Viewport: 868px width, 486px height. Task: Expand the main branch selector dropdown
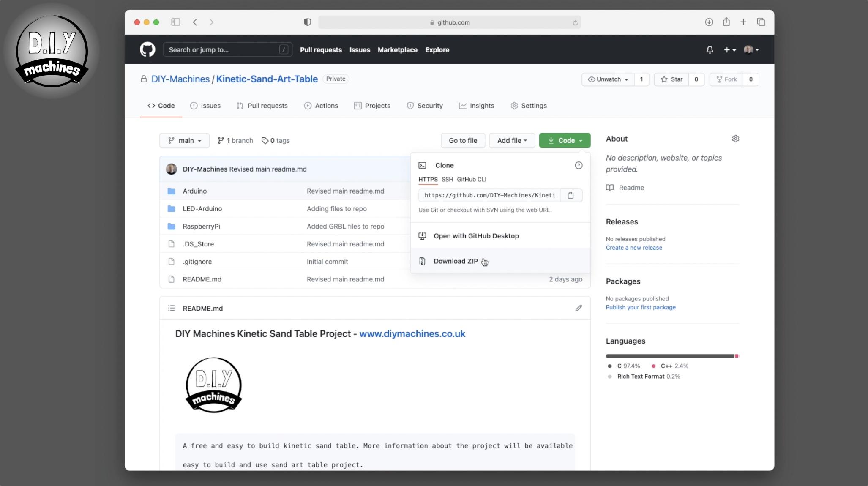coord(184,140)
